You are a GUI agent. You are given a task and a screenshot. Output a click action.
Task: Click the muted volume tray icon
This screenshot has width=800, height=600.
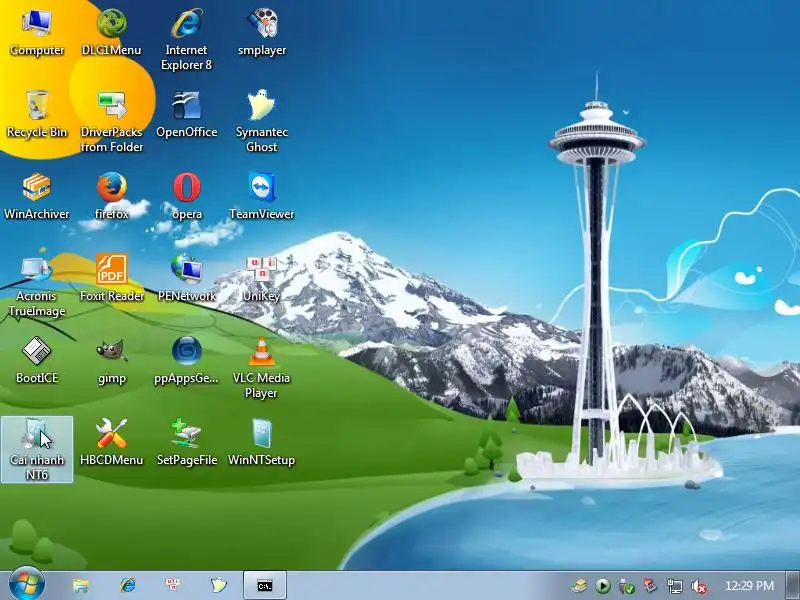pyautogui.click(x=698, y=586)
